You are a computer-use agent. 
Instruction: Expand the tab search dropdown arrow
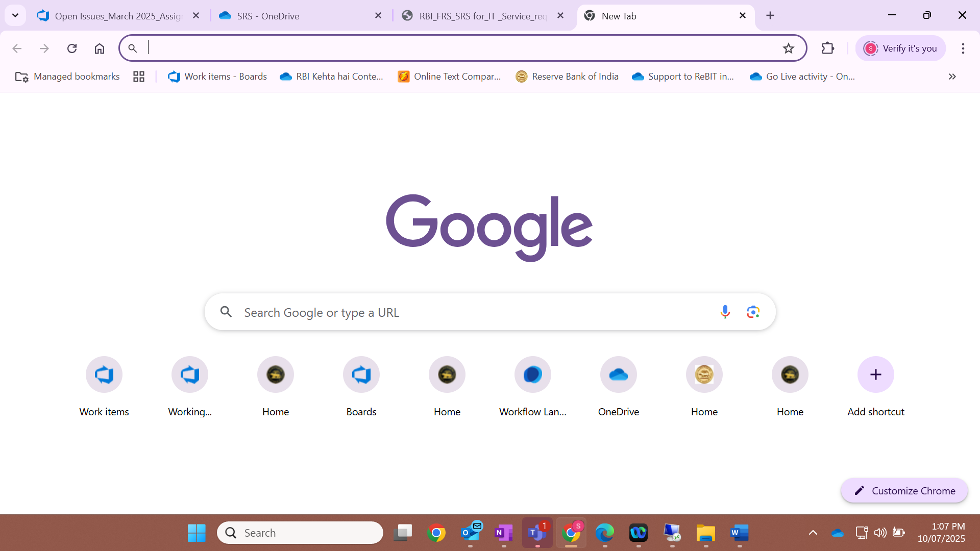pos(15,15)
